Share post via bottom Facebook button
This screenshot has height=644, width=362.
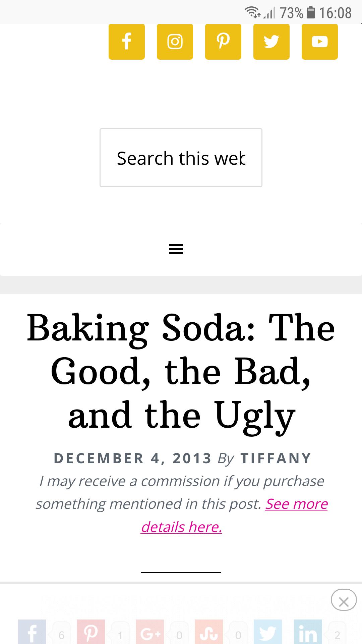(x=32, y=632)
